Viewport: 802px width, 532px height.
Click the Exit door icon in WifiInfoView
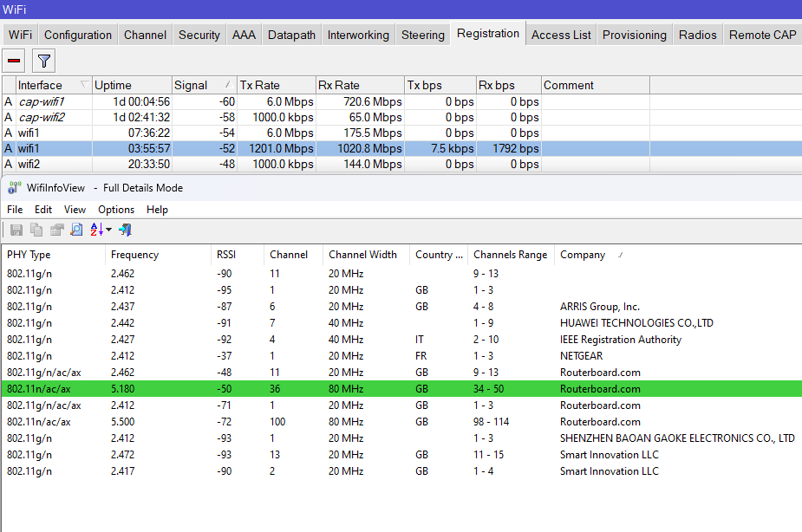(126, 230)
